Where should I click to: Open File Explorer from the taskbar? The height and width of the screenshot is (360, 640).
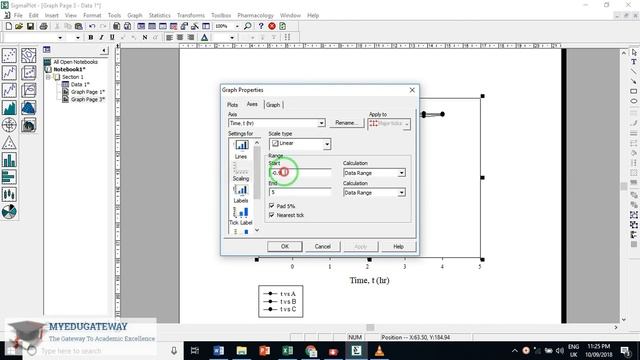pyautogui.click(x=242, y=351)
